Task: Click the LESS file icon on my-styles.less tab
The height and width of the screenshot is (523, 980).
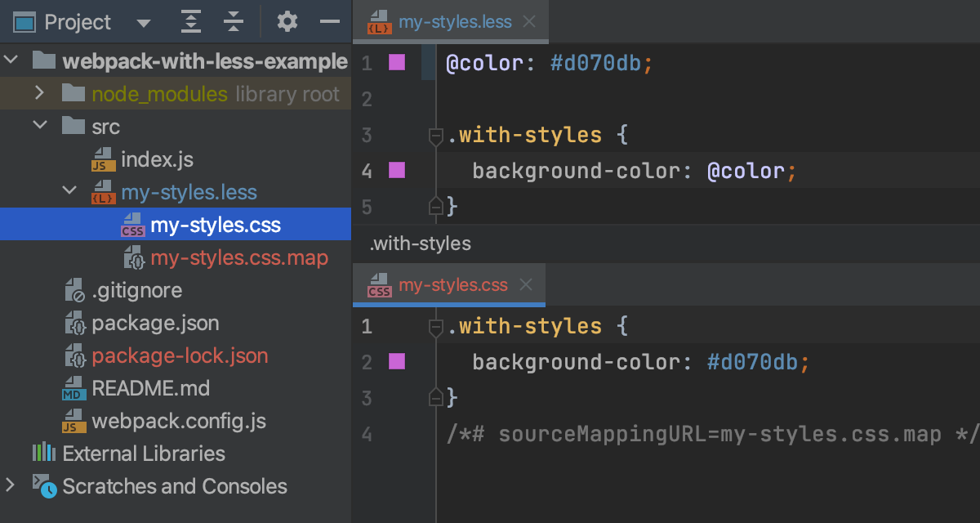Action: point(378,21)
